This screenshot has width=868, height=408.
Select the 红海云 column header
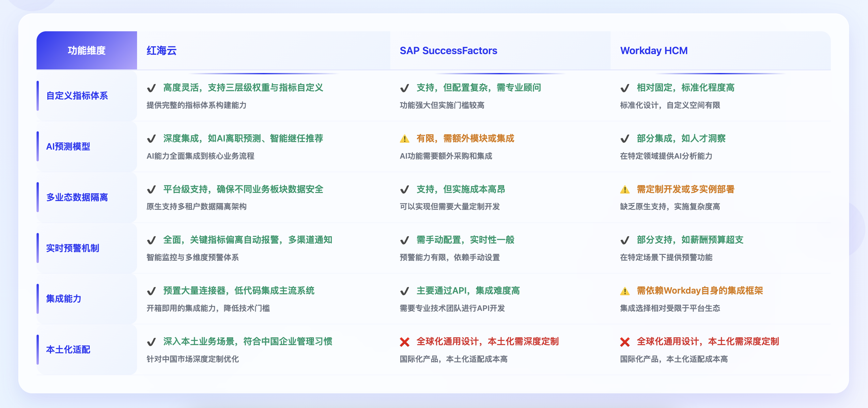(162, 51)
